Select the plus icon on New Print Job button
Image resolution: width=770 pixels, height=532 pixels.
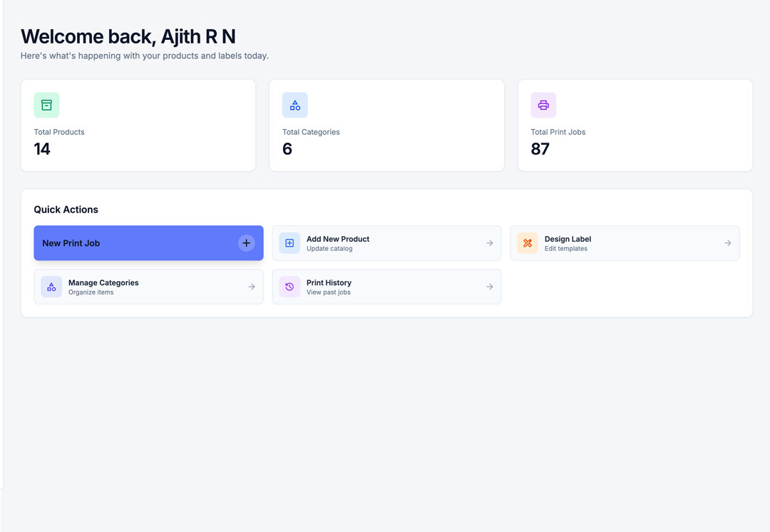coord(246,242)
